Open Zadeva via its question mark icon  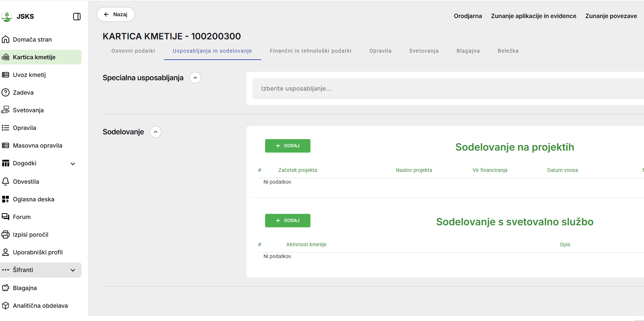[x=6, y=92]
